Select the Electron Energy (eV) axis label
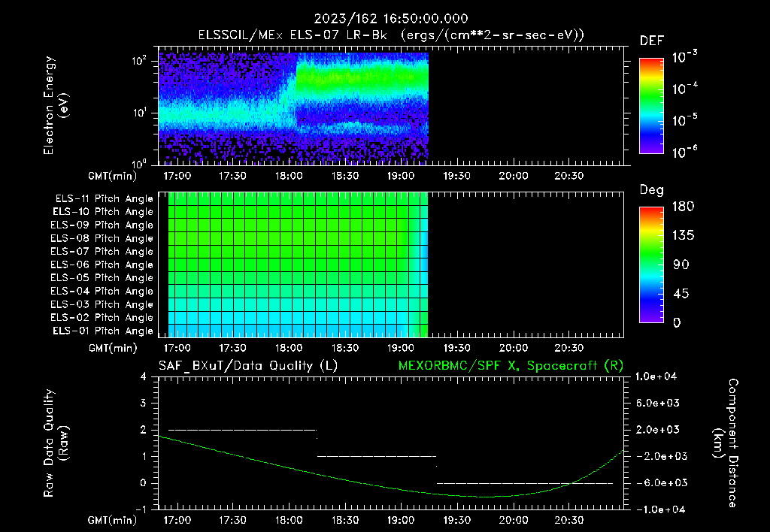 pyautogui.click(x=56, y=105)
